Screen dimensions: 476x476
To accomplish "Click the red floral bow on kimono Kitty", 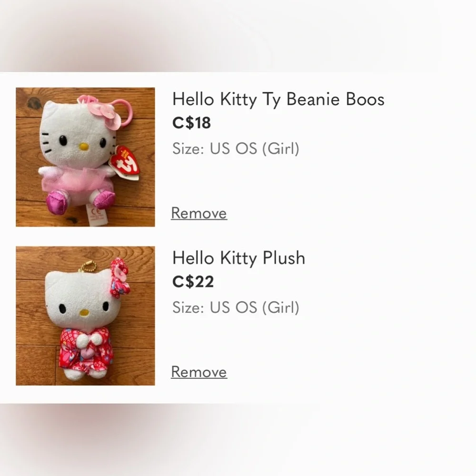I will (x=119, y=279).
